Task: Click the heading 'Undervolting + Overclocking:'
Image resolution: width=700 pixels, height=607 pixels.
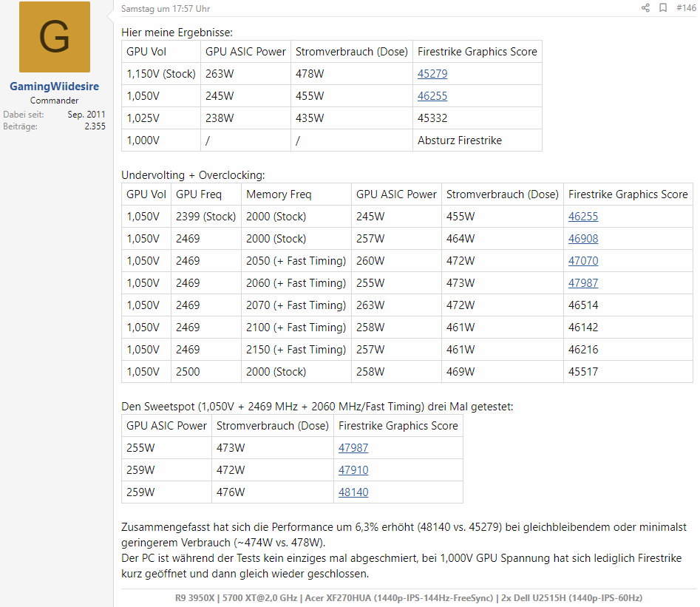Action: tap(193, 175)
